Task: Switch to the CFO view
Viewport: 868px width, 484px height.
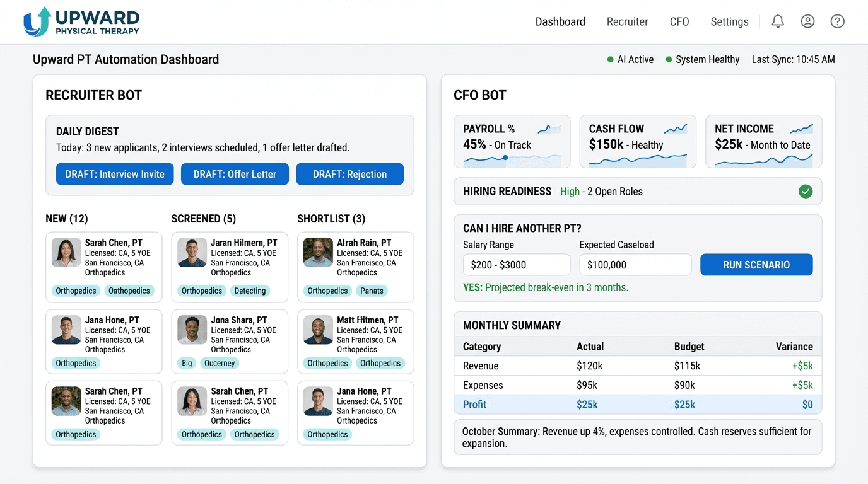Action: point(679,21)
